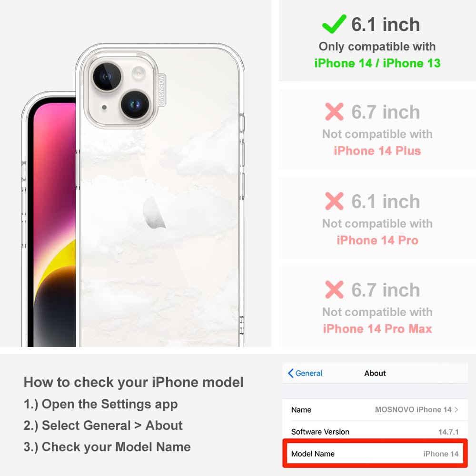Click the red X beside iPhone 14 Plus
Image resolution: width=476 pixels, height=476 pixels.
click(x=334, y=112)
